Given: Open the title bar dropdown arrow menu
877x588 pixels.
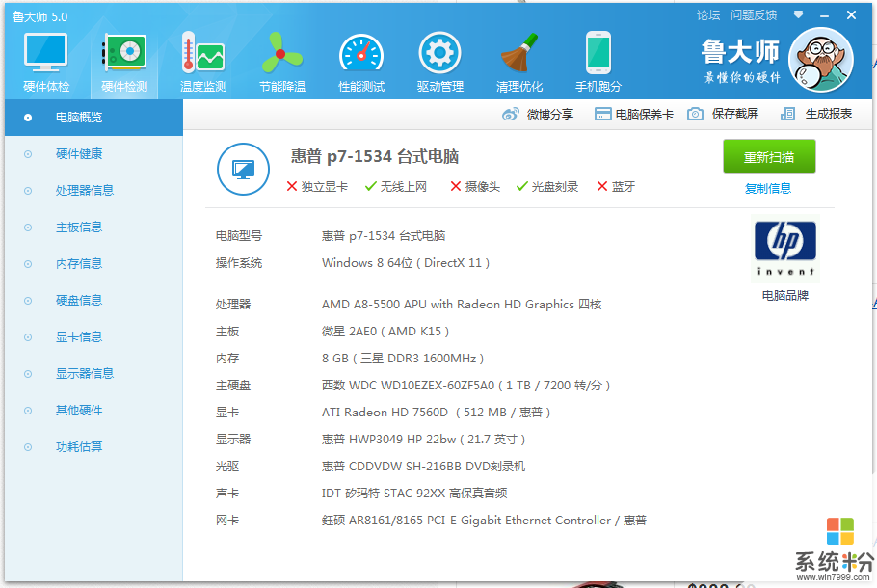Looking at the screenshot, I should pyautogui.click(x=798, y=15).
